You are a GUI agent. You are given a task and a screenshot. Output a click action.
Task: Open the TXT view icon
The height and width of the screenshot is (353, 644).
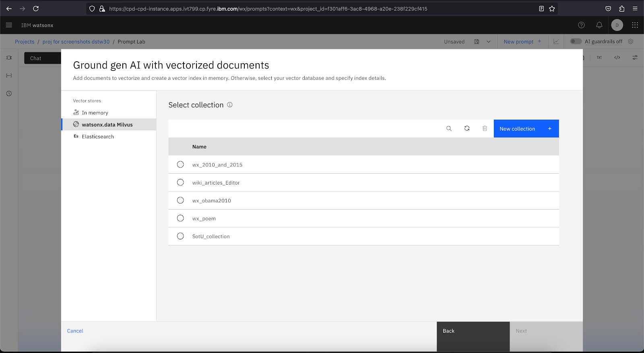(599, 58)
